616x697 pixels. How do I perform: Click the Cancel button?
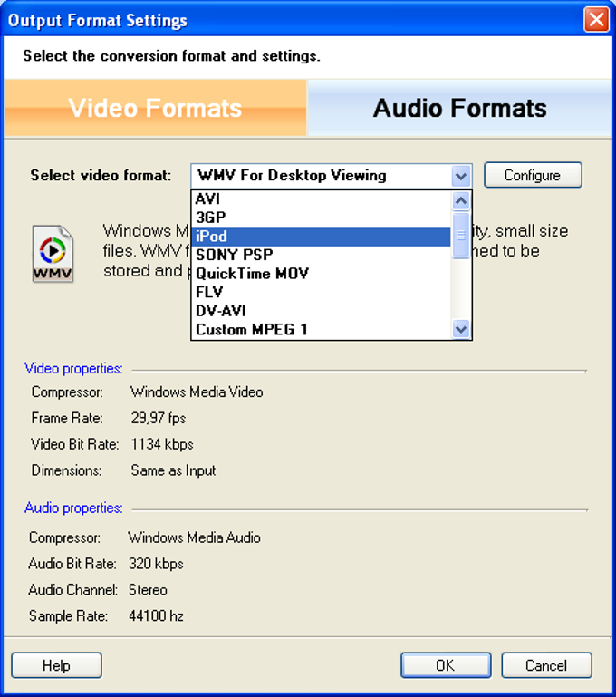coord(546,665)
